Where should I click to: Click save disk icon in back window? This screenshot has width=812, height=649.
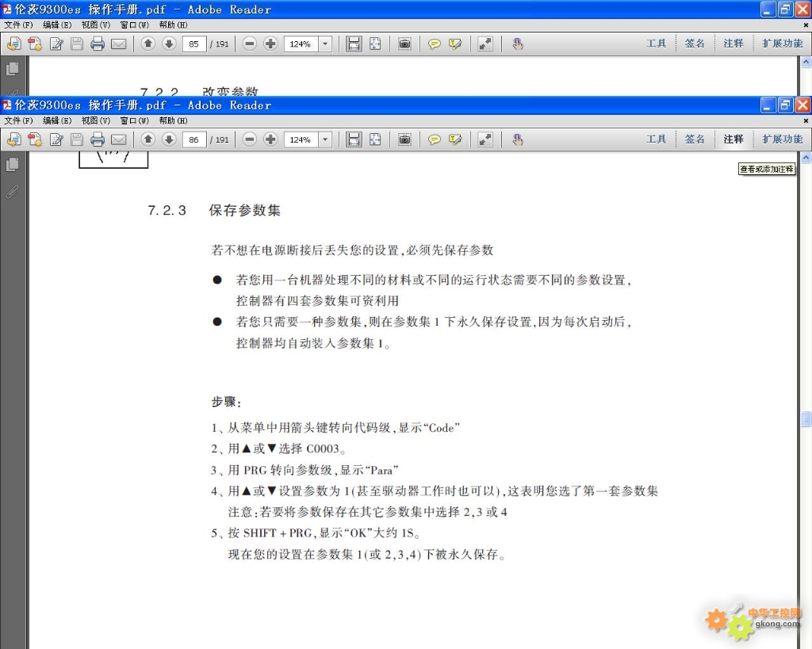[77, 44]
